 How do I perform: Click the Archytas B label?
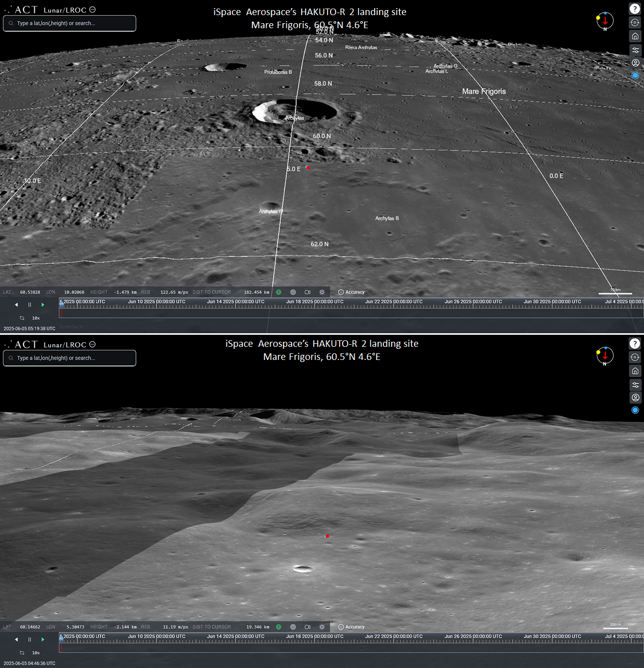click(387, 218)
